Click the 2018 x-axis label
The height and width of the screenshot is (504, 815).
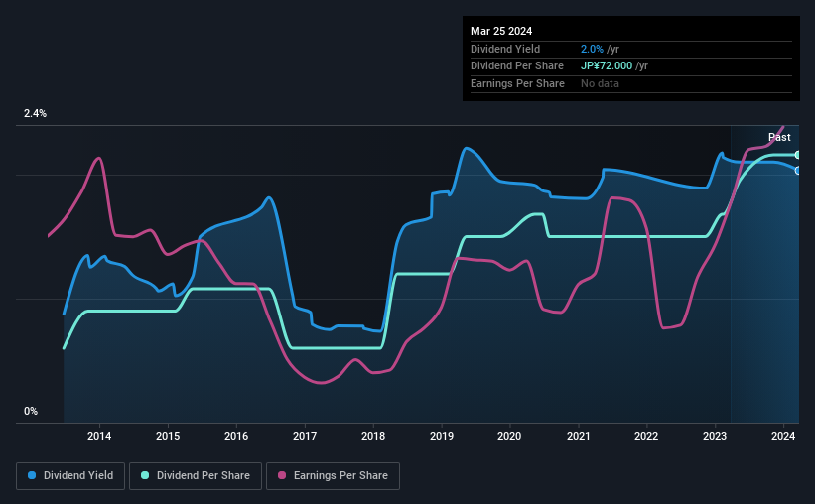[373, 436]
